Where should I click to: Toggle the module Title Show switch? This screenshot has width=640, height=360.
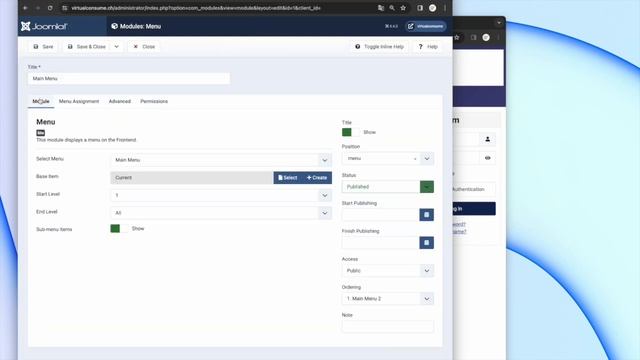pos(351,132)
